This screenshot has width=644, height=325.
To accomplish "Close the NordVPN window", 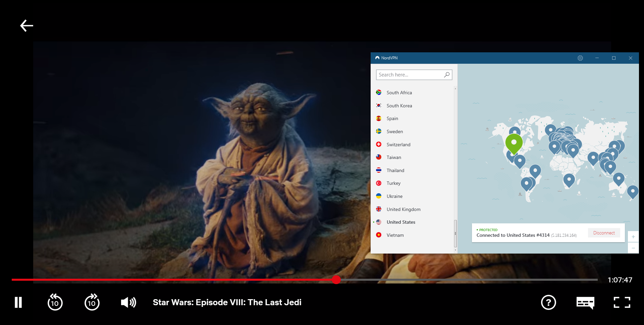I will click(x=631, y=58).
